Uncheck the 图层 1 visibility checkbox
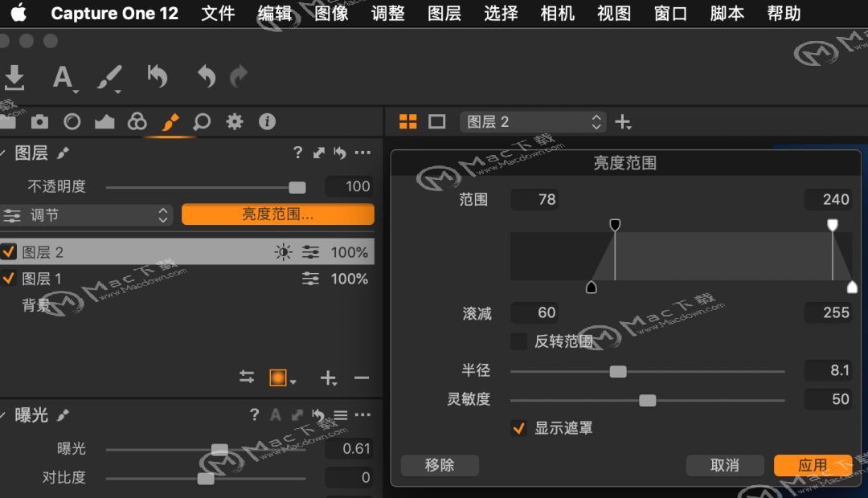The width and height of the screenshot is (868, 498). [x=9, y=279]
